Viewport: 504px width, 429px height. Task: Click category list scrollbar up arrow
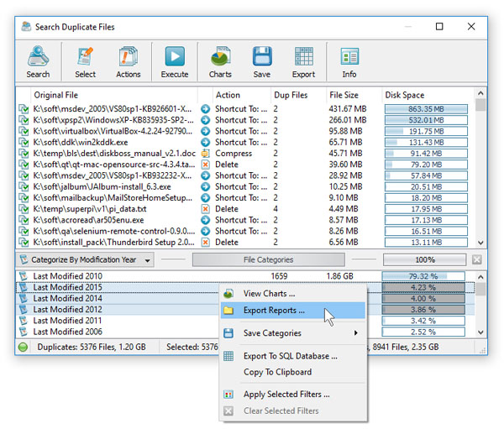[x=480, y=277]
